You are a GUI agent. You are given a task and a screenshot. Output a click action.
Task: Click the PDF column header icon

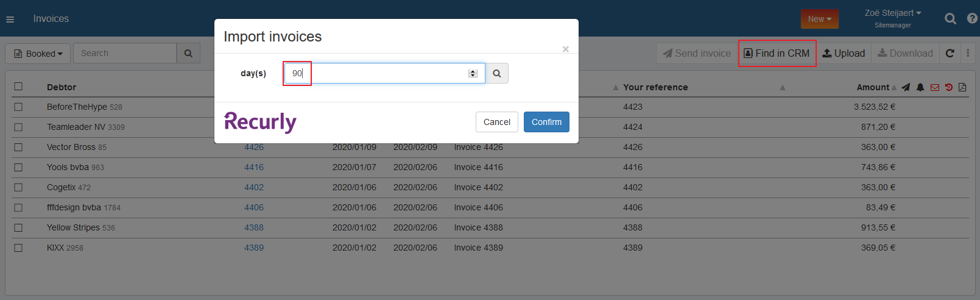click(962, 87)
